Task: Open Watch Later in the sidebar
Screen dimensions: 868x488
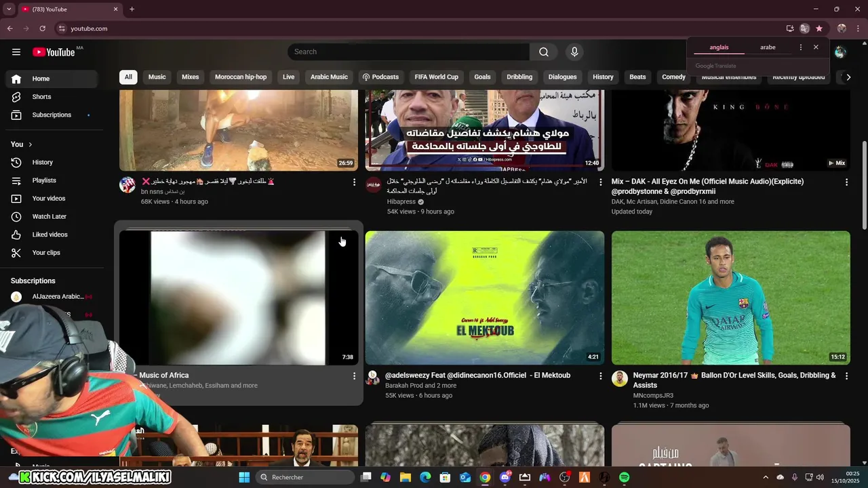Action: pyautogui.click(x=52, y=217)
